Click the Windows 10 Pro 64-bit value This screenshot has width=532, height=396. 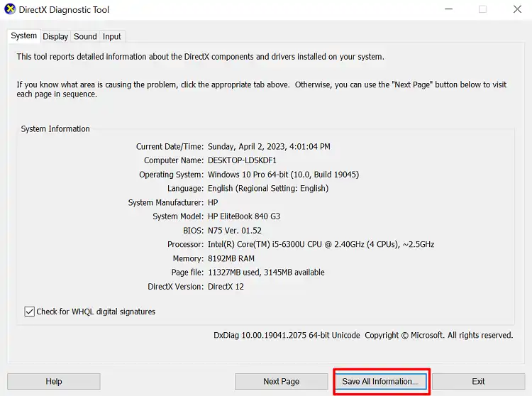(x=248, y=175)
